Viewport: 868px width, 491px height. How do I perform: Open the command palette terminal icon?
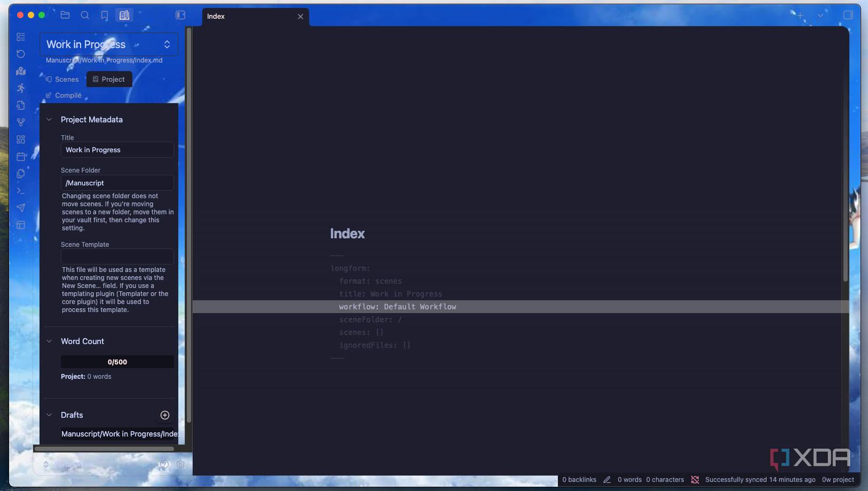coord(21,191)
